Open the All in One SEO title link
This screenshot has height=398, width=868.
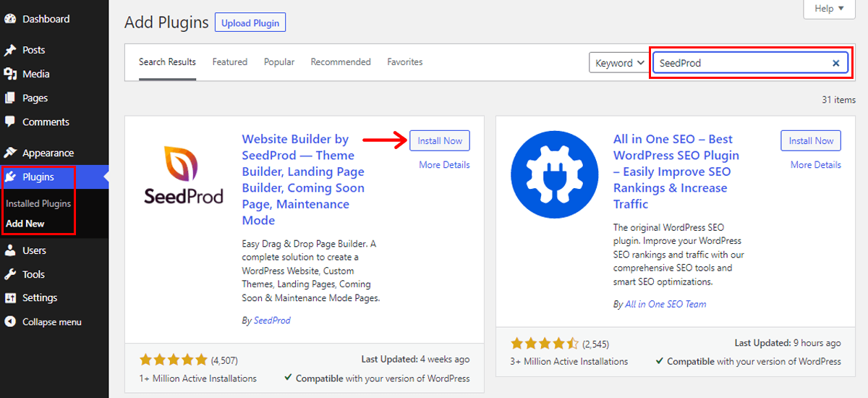pyautogui.click(x=676, y=172)
